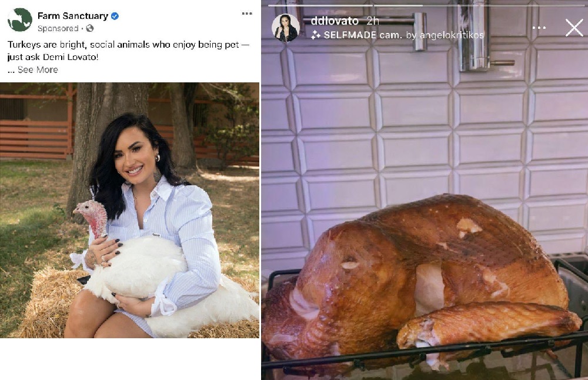
Task: Click the sparkle effect icon before SELFMADE
Action: click(316, 35)
